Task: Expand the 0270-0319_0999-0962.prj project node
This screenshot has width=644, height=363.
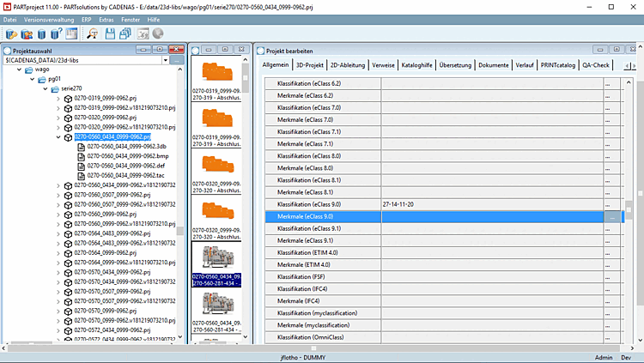Action: click(58, 99)
